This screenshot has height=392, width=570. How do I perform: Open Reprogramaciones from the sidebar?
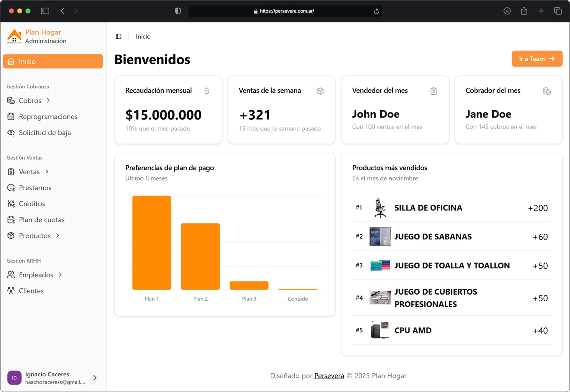[x=48, y=117]
